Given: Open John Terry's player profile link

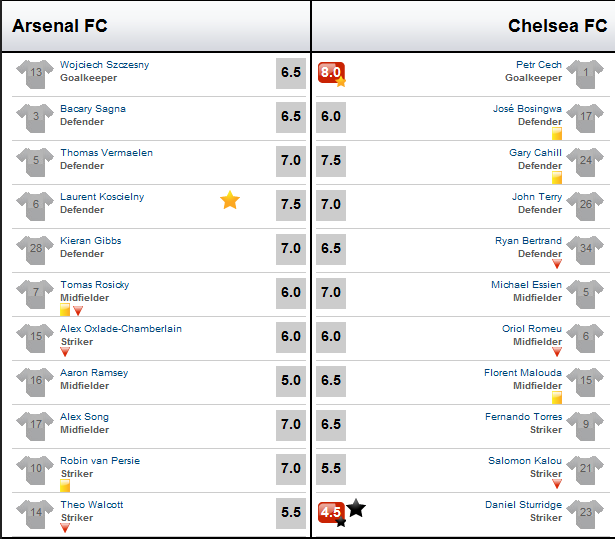Looking at the screenshot, I should click(537, 197).
